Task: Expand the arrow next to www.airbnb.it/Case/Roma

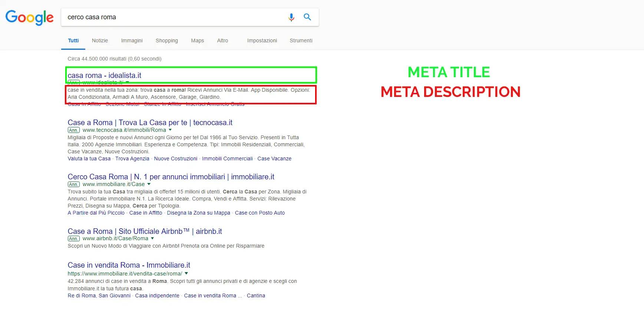Action: tap(152, 238)
